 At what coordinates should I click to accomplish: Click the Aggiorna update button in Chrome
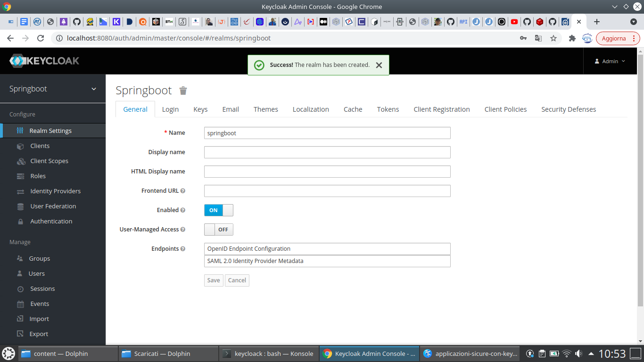pyautogui.click(x=618, y=38)
